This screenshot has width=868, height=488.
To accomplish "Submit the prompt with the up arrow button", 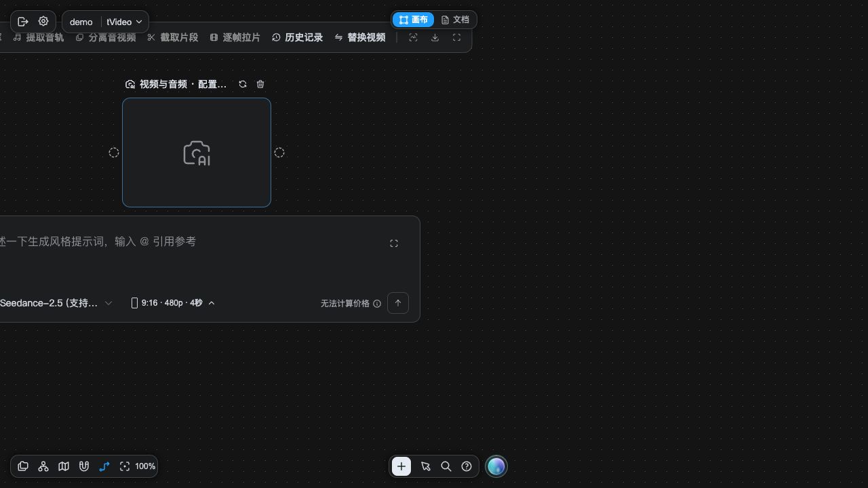I will click(x=398, y=303).
